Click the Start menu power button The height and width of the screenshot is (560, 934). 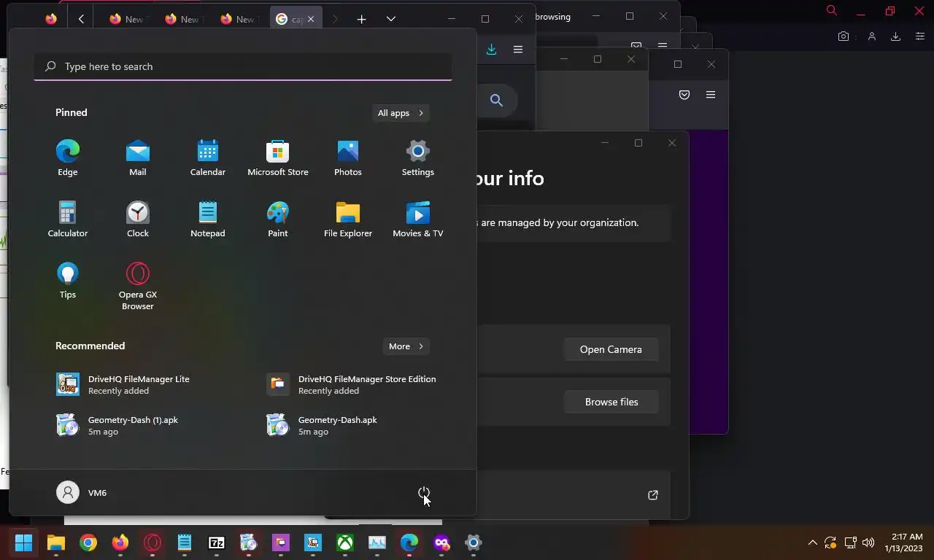pyautogui.click(x=424, y=493)
